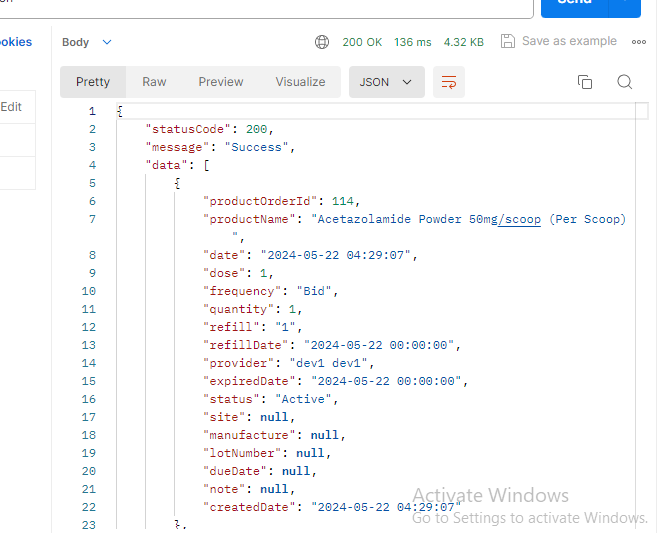Screen dimensions: 672x533
Task: Switch to the Raw tab
Action: (154, 82)
